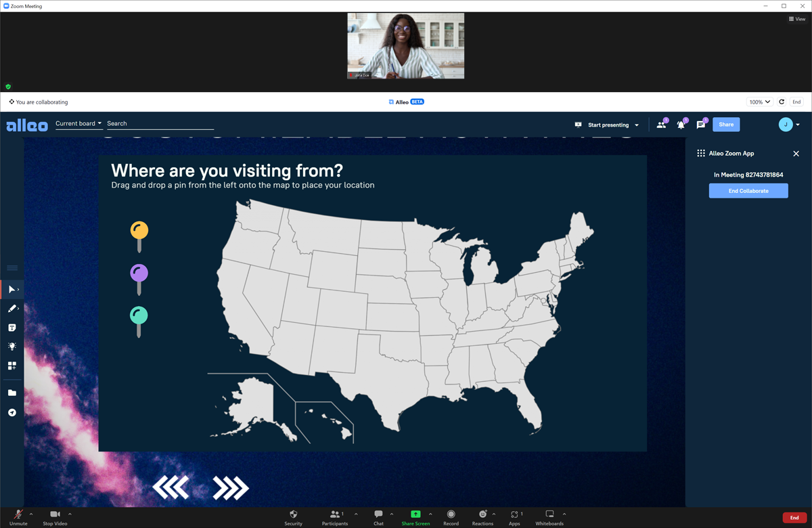The height and width of the screenshot is (528, 812).
Task: Open the add widgets grid tool
Action: pos(12,366)
